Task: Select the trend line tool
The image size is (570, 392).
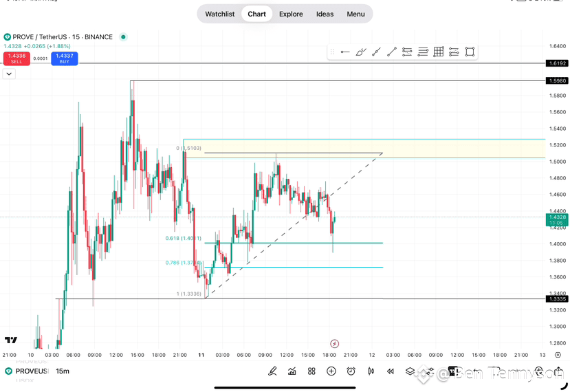Action: (392, 52)
